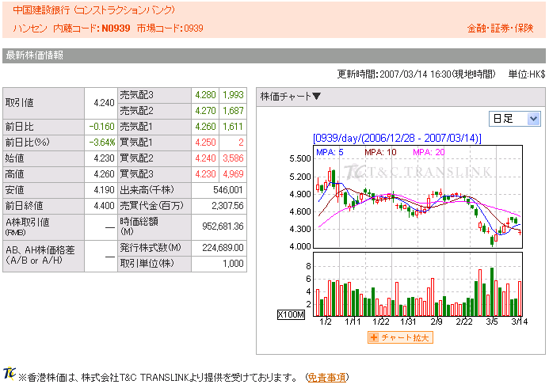Click the X100M volume unit box
The height and width of the screenshot is (392, 549).
pyautogui.click(x=291, y=314)
